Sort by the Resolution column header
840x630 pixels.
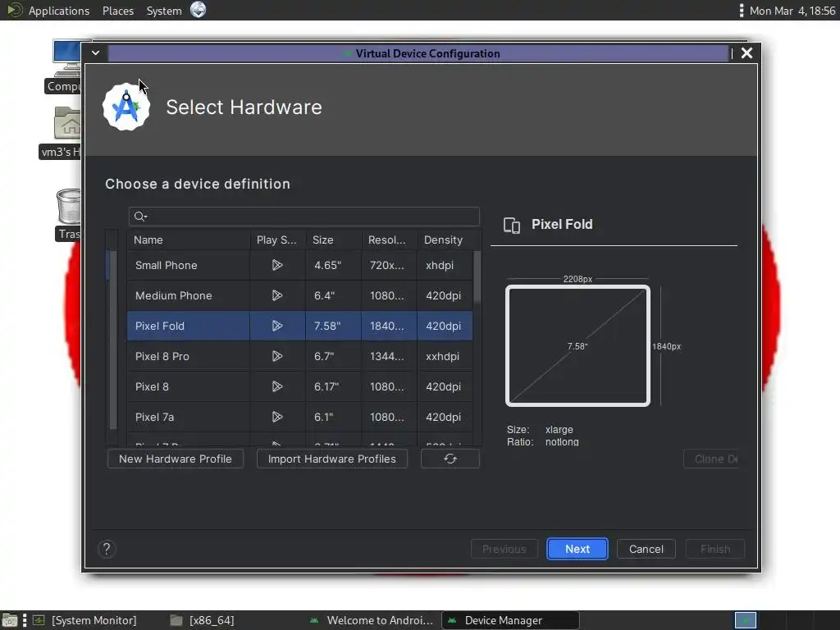click(389, 240)
